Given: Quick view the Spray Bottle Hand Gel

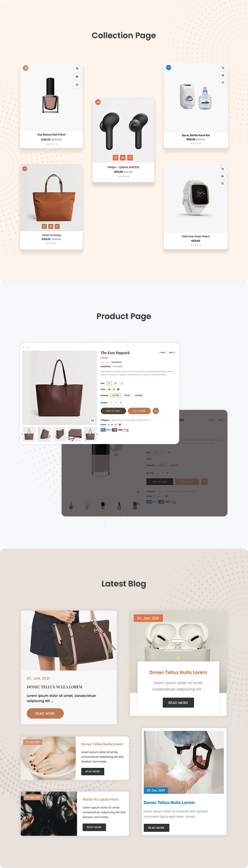Looking at the screenshot, I should pos(223,75).
